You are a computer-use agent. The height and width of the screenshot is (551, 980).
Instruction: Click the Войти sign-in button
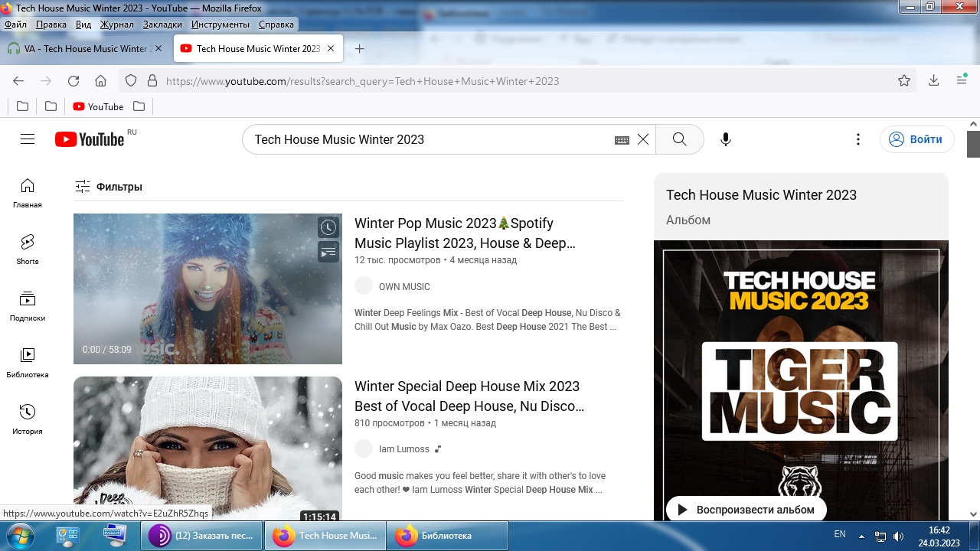(x=916, y=139)
